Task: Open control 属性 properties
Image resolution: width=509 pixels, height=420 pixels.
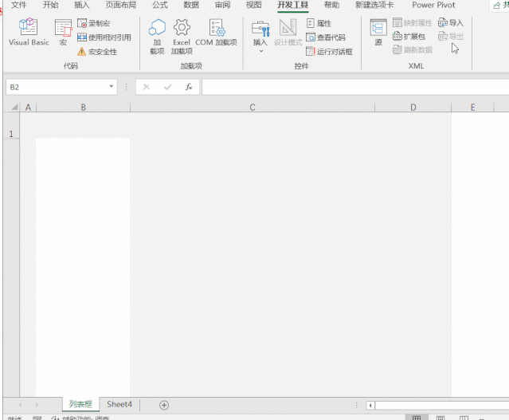Action: 319,23
